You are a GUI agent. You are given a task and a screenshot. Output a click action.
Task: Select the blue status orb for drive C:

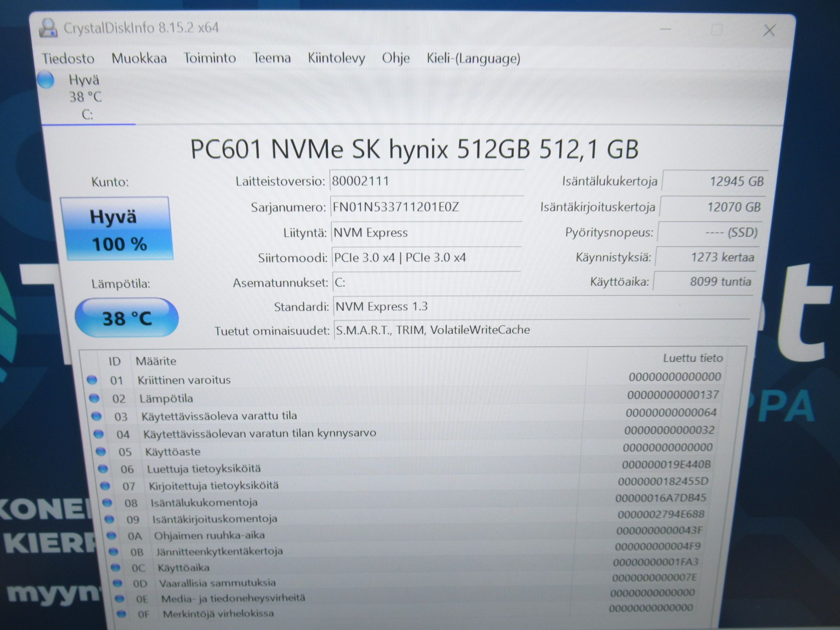46,80
